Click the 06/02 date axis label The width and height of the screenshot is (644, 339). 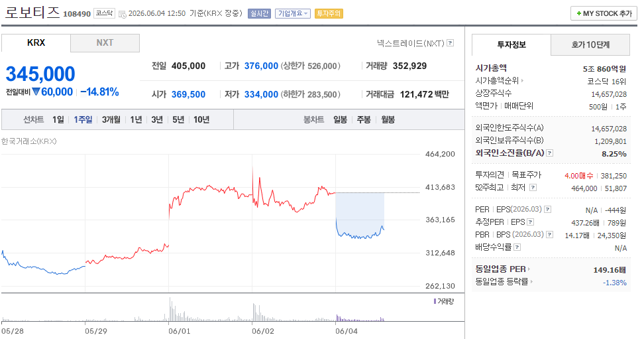click(263, 331)
